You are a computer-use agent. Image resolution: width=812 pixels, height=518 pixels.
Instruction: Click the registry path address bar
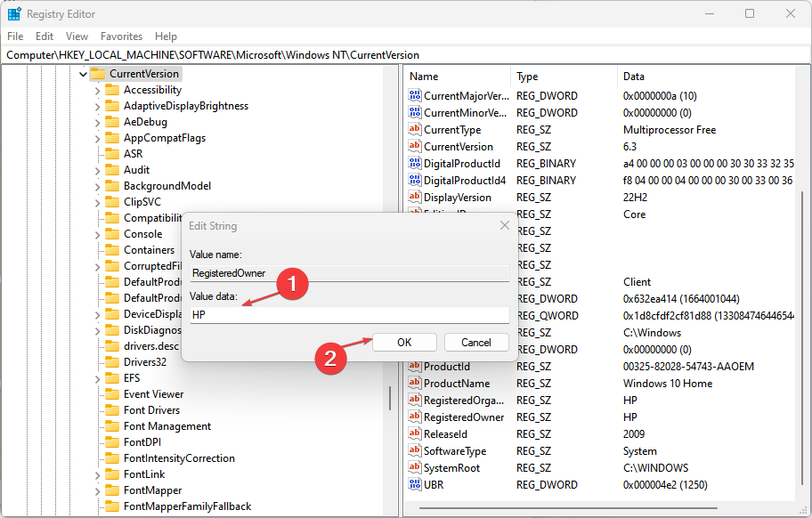click(x=406, y=55)
